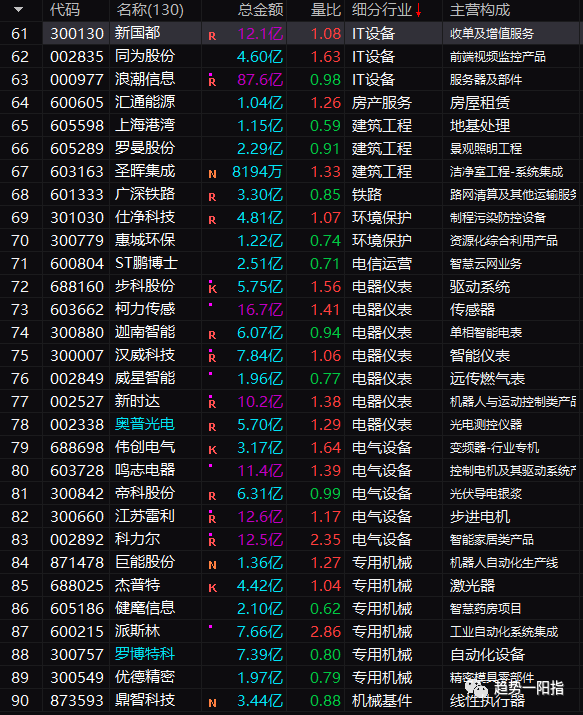Image resolution: width=583 pixels, height=715 pixels.
Task: Sort by the 量比 column header
Action: click(325, 10)
